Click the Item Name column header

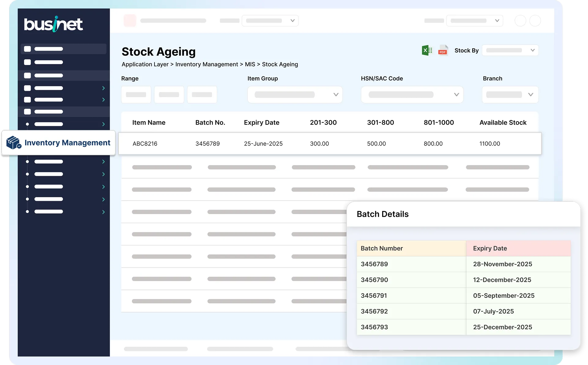(149, 123)
